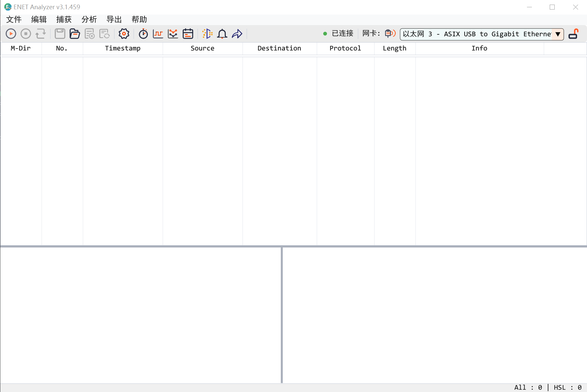Click the No. column header
587x392 pixels.
pos(62,48)
